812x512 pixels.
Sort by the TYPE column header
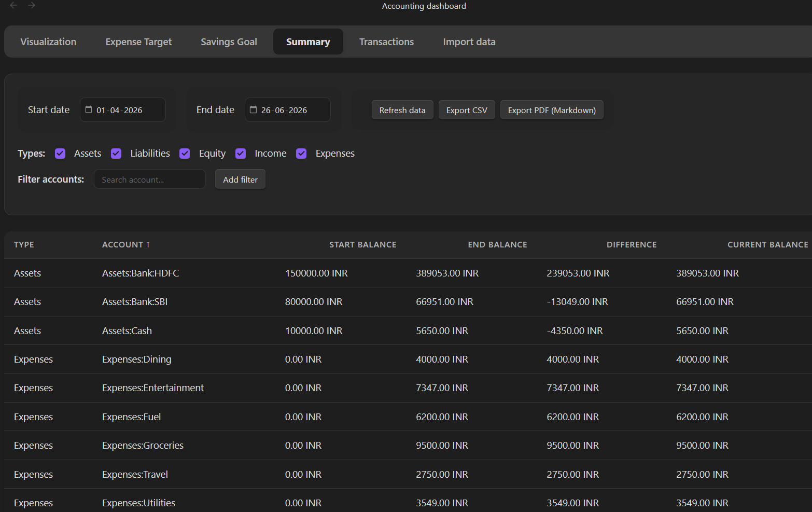point(24,245)
